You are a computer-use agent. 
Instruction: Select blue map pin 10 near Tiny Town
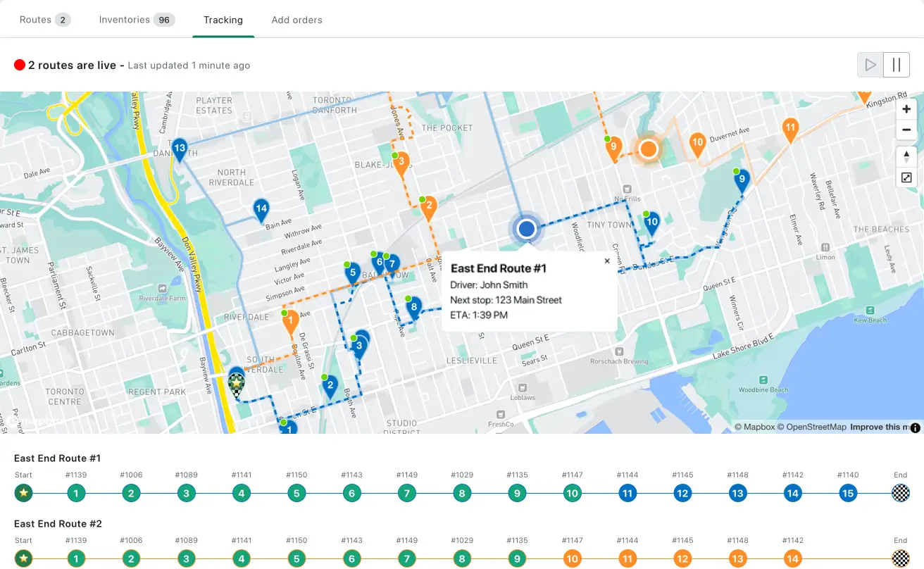coord(652,223)
